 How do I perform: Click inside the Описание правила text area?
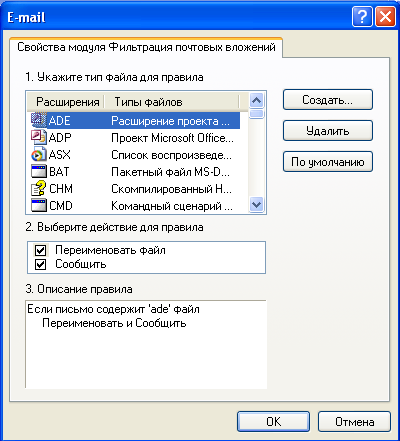coord(146,344)
